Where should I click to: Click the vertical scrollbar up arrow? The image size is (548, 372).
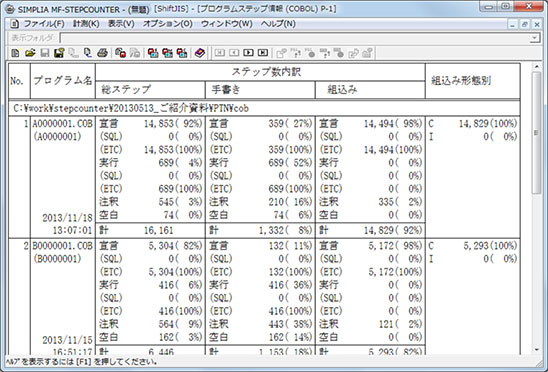(536, 66)
